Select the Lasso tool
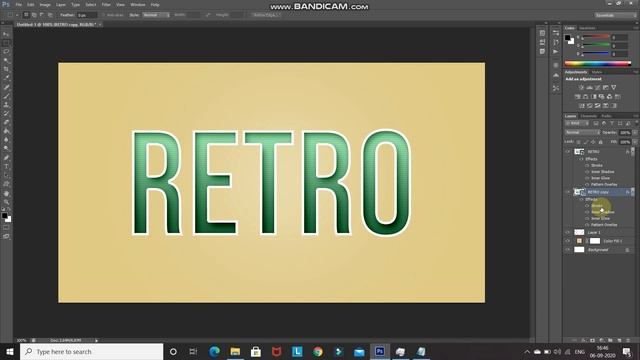640x360 pixels. click(6, 52)
